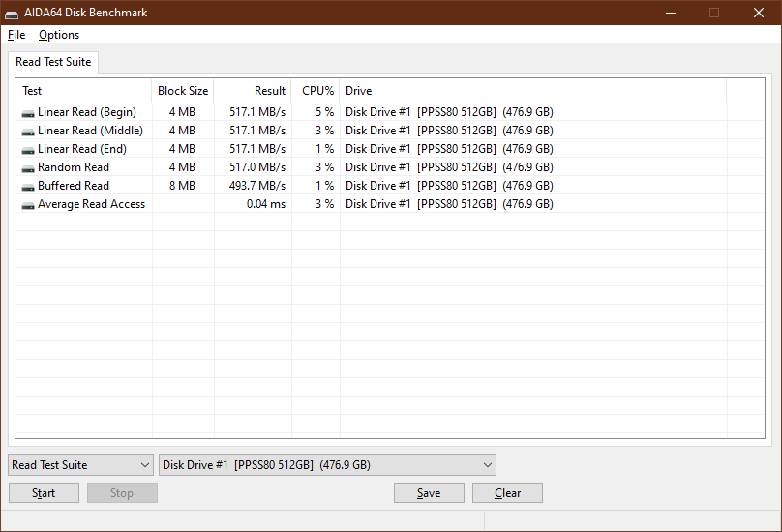Select the Random Read row label

pyautogui.click(x=74, y=167)
